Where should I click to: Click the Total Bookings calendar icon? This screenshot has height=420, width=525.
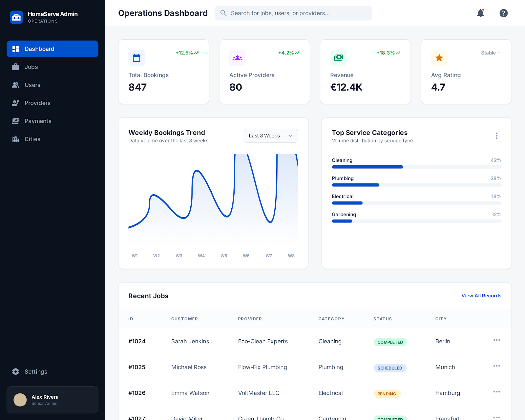[x=136, y=58]
